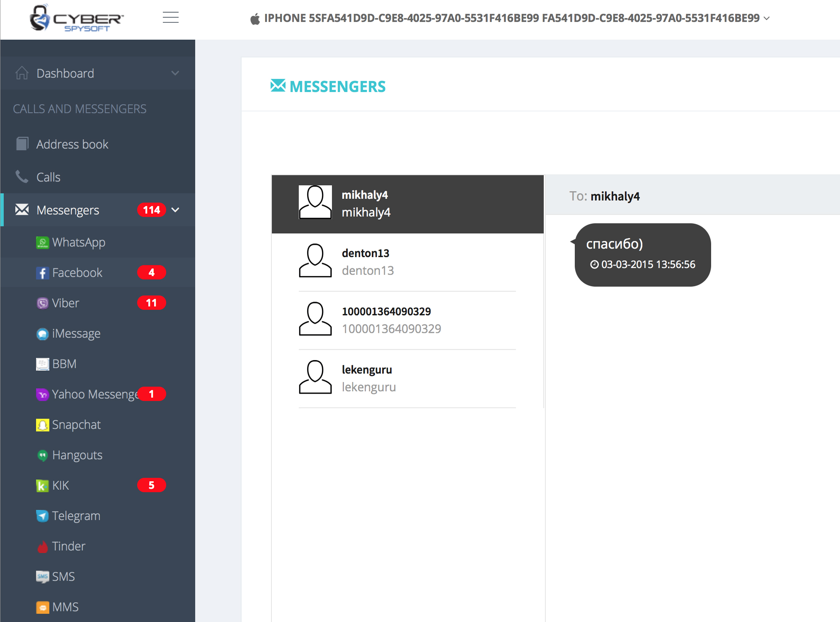Open KIK messenger logs
The width and height of the screenshot is (840, 622).
(61, 485)
